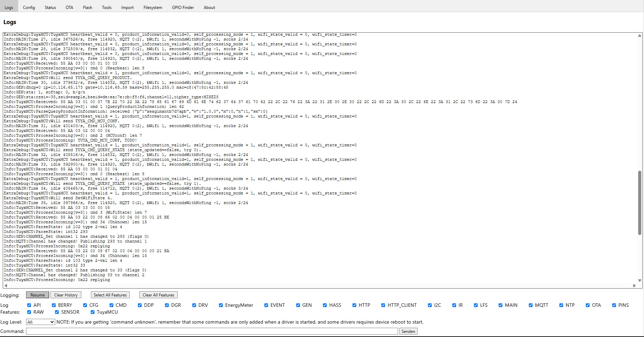Toggle the CMD log feature checkbox
Viewport: 644px width, 337px height.
click(x=112, y=305)
